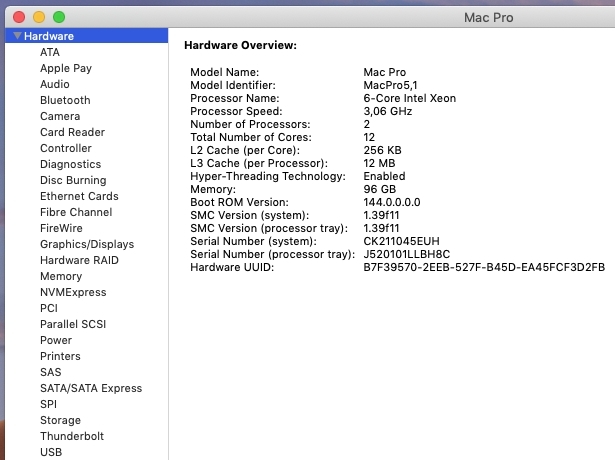Minimize the window with the yellow button
The width and height of the screenshot is (615, 460).
(x=39, y=17)
